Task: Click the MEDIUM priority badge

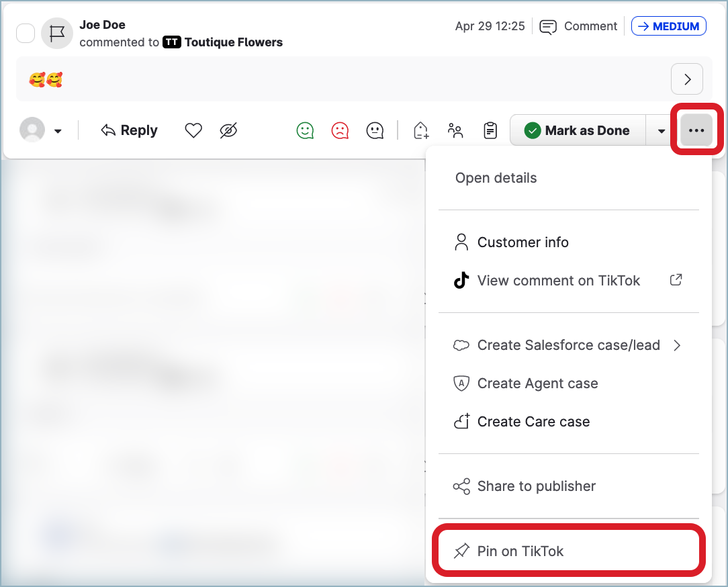Action: 668,26
